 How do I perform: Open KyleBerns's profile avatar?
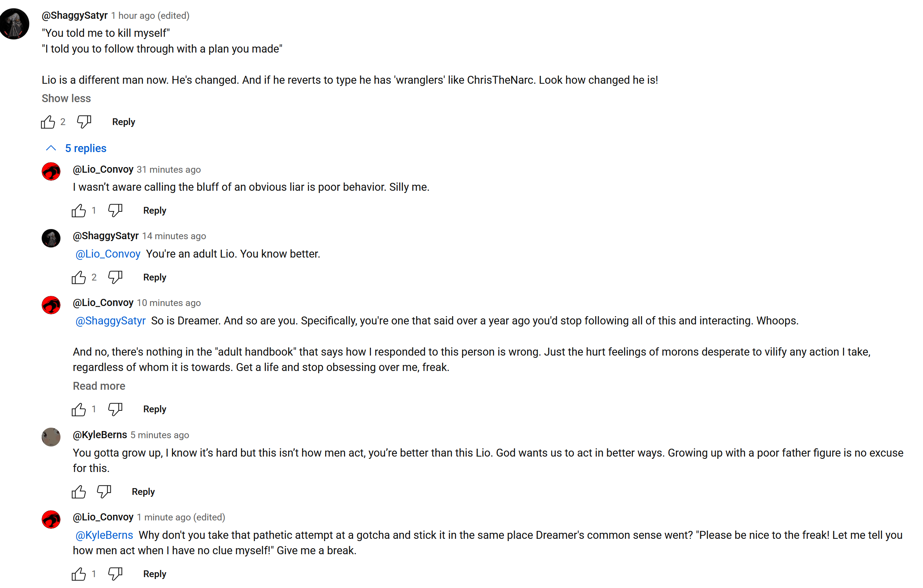pyautogui.click(x=51, y=437)
